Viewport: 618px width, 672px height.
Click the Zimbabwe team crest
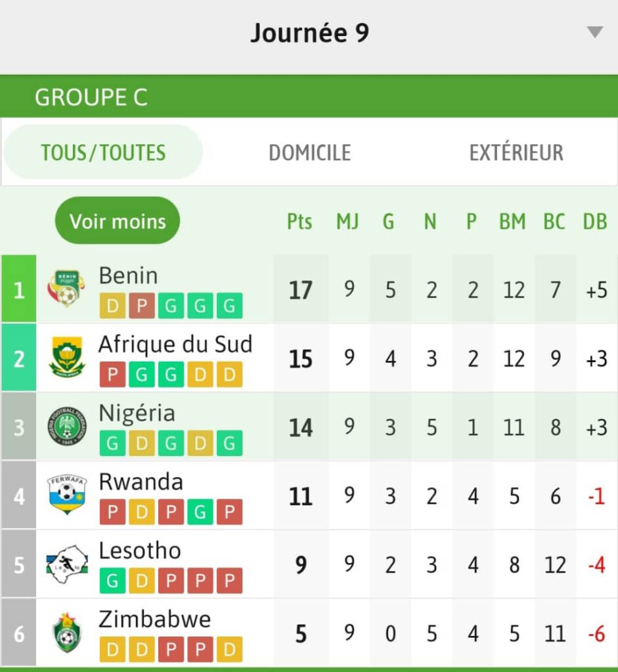point(66,633)
